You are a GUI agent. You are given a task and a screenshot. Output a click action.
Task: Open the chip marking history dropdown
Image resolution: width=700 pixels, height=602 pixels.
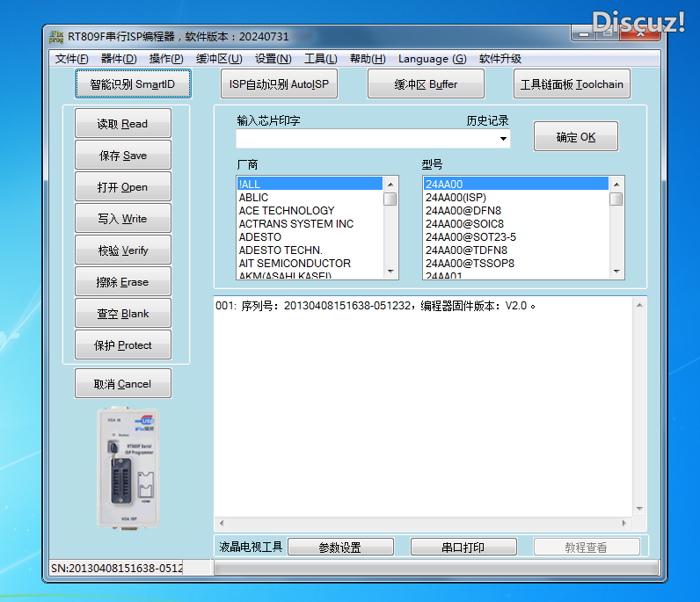pos(504,139)
